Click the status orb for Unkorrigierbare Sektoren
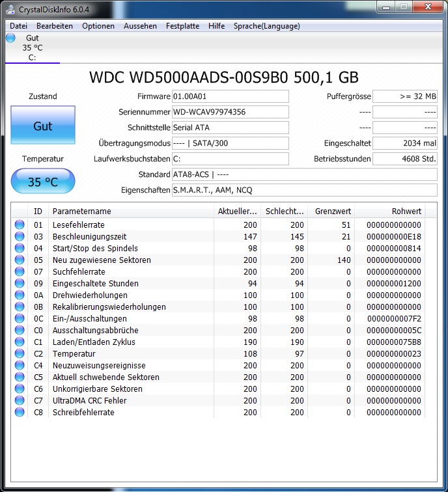448x492 pixels. pyautogui.click(x=20, y=389)
